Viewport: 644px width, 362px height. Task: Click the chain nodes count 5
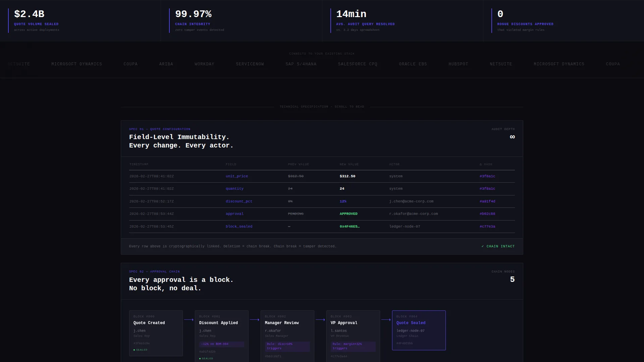[512, 280]
